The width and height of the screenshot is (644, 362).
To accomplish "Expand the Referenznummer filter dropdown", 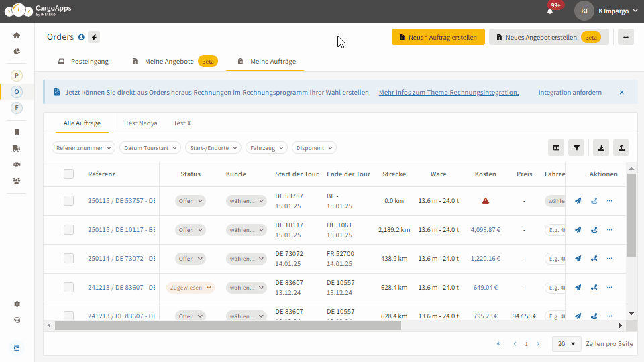I will [83, 147].
